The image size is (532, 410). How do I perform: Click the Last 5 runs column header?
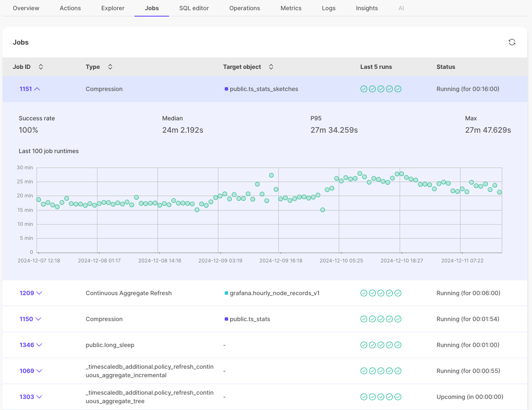coord(376,67)
